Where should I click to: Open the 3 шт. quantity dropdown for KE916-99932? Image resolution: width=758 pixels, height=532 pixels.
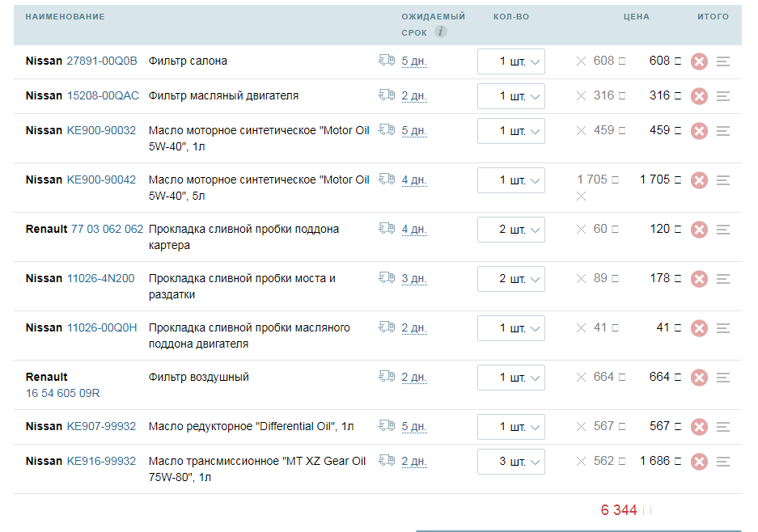[x=511, y=462]
